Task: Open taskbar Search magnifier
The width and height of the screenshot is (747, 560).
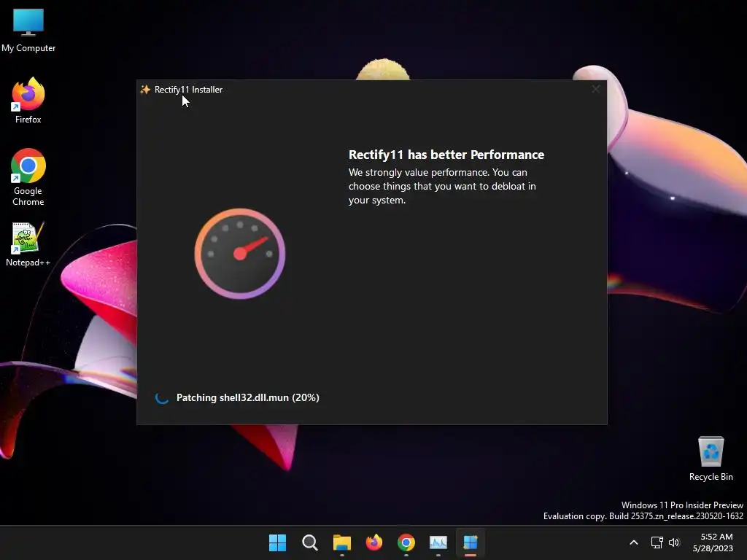Action: [309, 542]
